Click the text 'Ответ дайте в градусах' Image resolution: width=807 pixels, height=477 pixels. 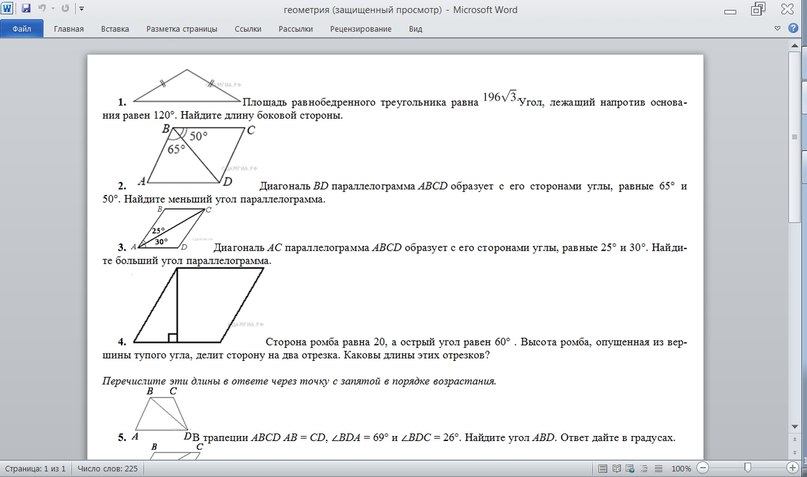point(618,438)
